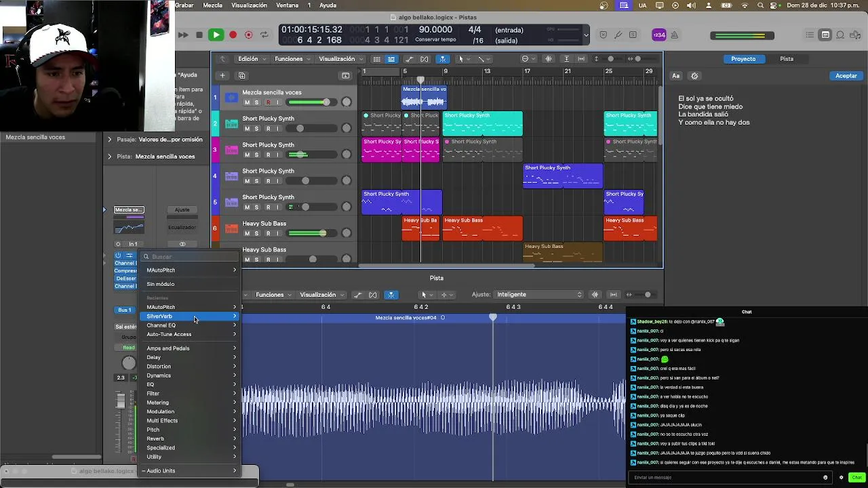Click the green Chat send button
This screenshot has width=868, height=488.
coord(856,477)
